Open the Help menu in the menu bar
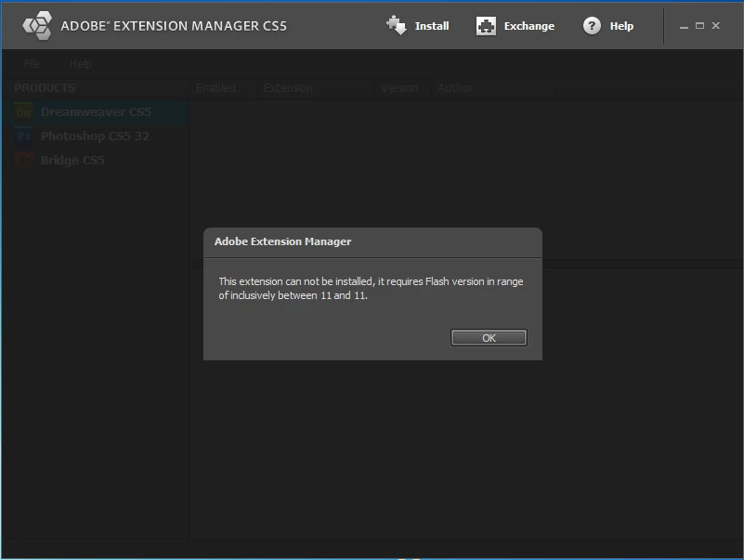 pos(80,63)
